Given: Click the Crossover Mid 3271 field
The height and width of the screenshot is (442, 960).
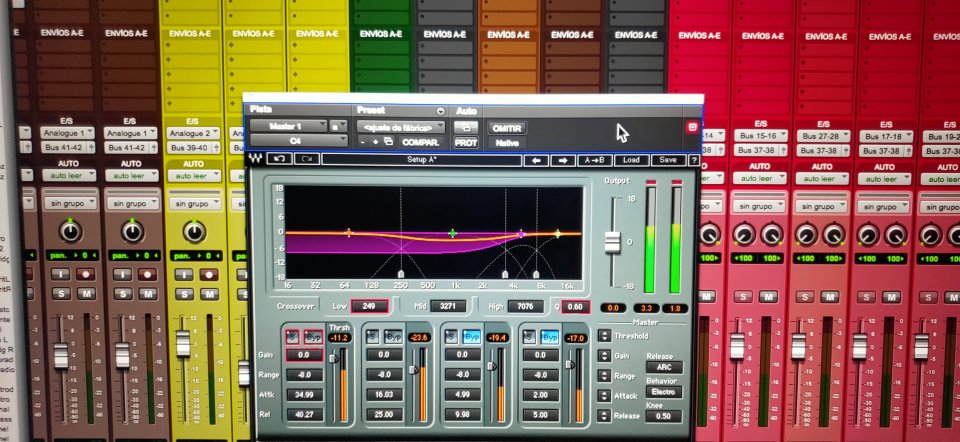Looking at the screenshot, I should click(448, 305).
